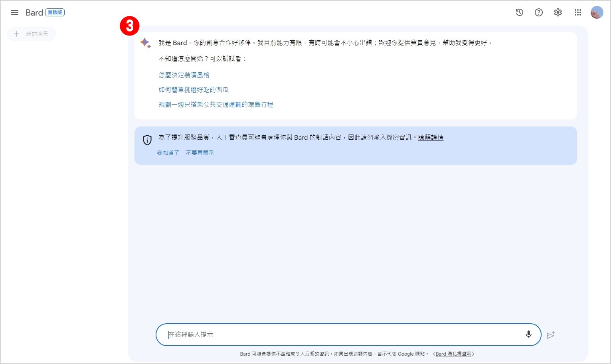Screen dimensions: 611x364
Task: Click the plus icon for new chat
Action: click(16, 34)
